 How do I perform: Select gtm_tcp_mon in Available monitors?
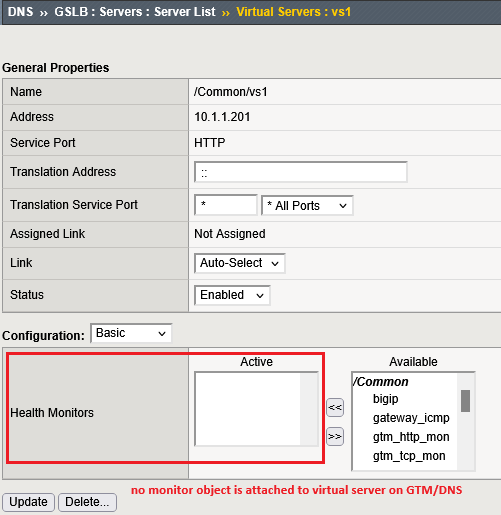click(409, 456)
